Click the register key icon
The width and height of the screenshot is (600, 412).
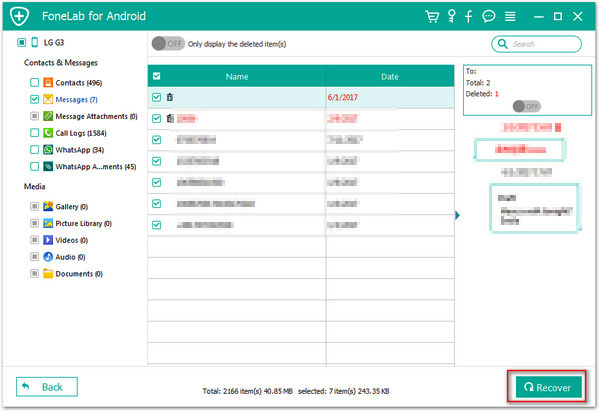452,16
